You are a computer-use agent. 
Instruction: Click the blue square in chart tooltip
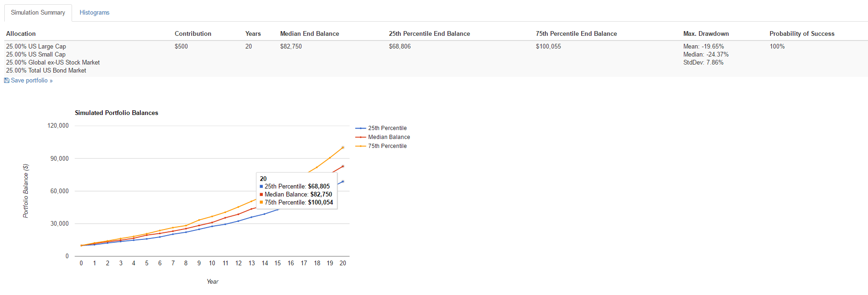(261, 187)
